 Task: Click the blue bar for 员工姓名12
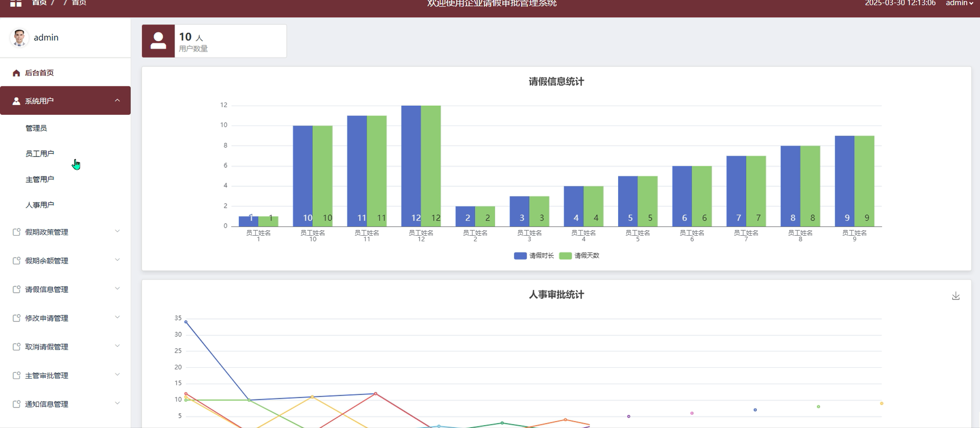(411, 166)
